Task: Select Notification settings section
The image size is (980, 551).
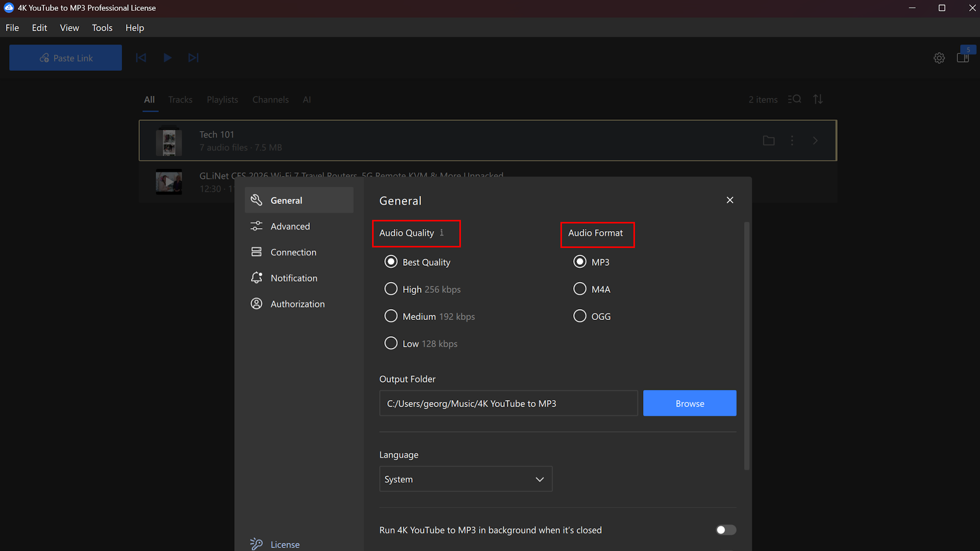Action: (x=299, y=278)
